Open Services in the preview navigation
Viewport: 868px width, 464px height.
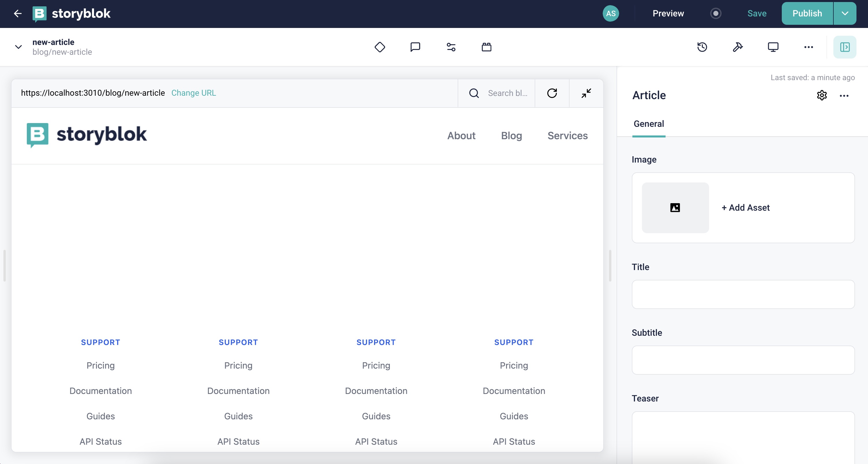coord(568,136)
